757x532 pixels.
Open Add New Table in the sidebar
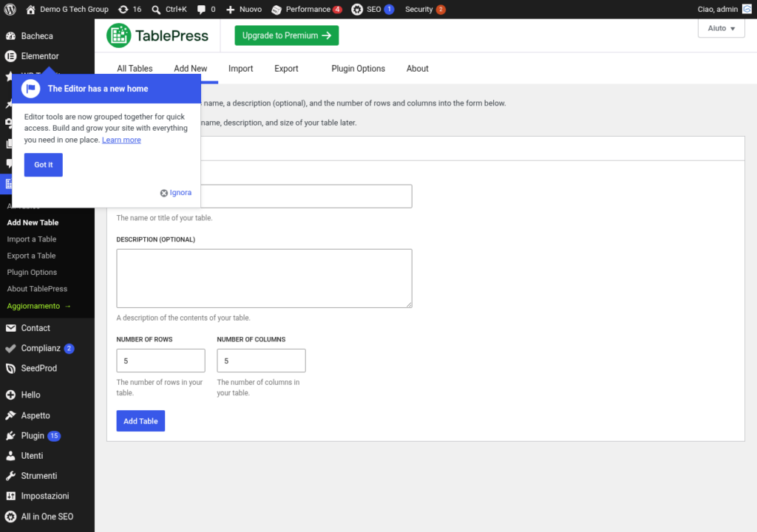coord(33,222)
